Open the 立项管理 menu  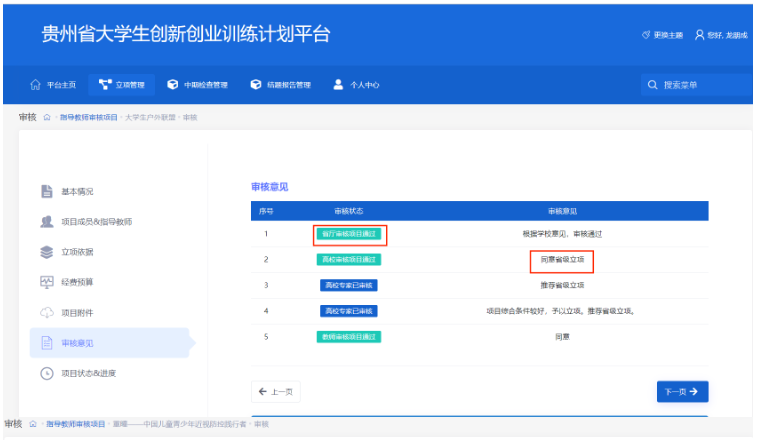point(120,85)
